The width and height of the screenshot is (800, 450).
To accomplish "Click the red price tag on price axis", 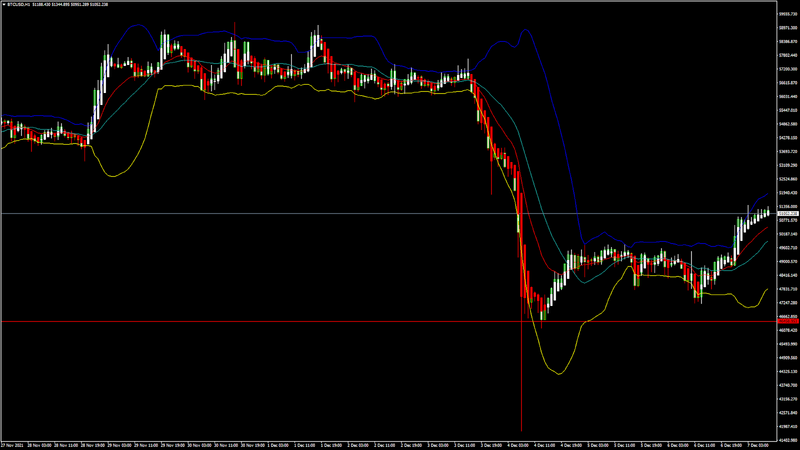I will click(788, 321).
